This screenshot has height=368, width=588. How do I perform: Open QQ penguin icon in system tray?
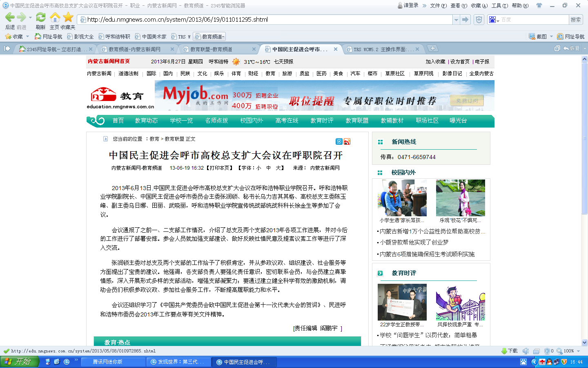pos(549,362)
